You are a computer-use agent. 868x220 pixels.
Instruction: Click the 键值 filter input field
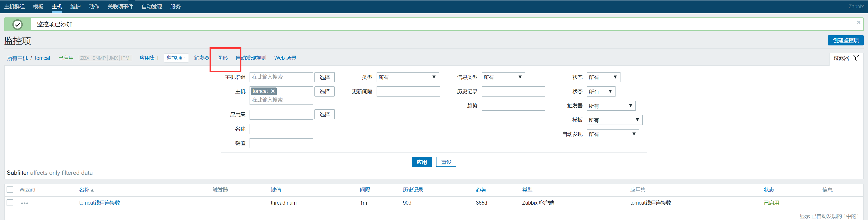[x=281, y=144]
